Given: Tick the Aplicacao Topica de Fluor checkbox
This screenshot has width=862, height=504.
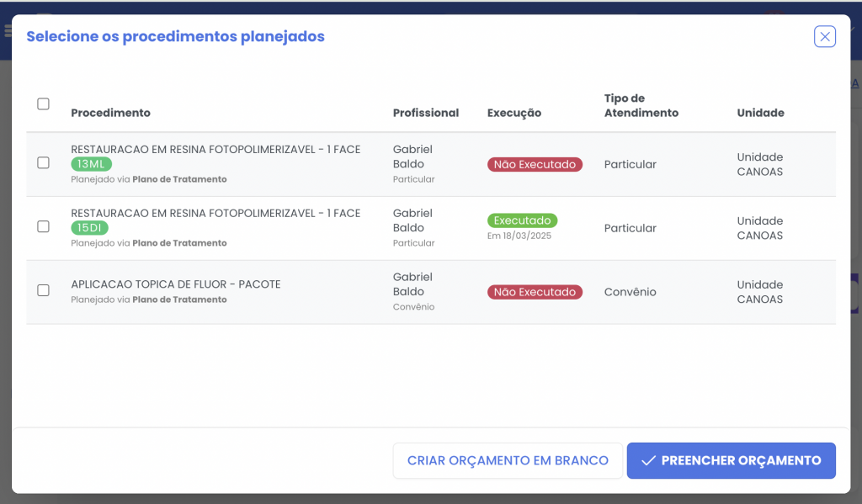Looking at the screenshot, I should 44,290.
